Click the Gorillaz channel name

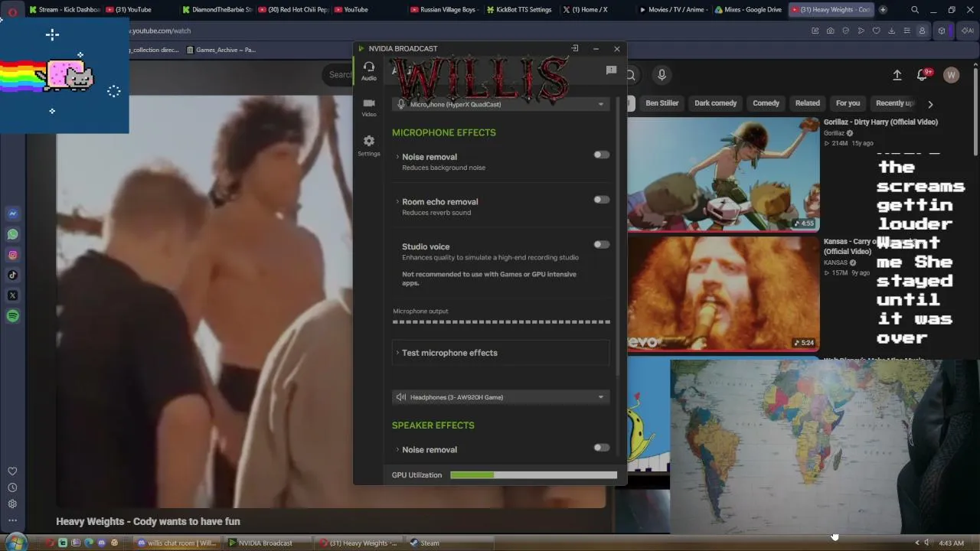coord(834,133)
